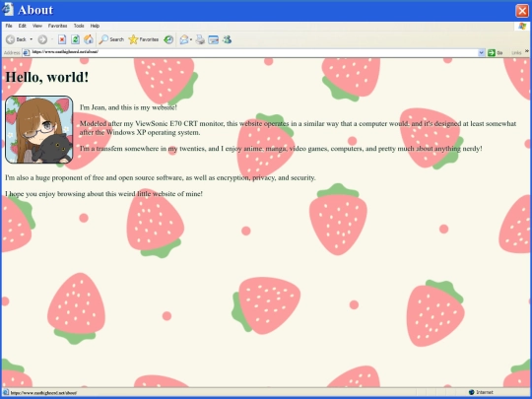The width and height of the screenshot is (532, 399).
Task: Print the page with the printer icon
Action: [x=200, y=39]
